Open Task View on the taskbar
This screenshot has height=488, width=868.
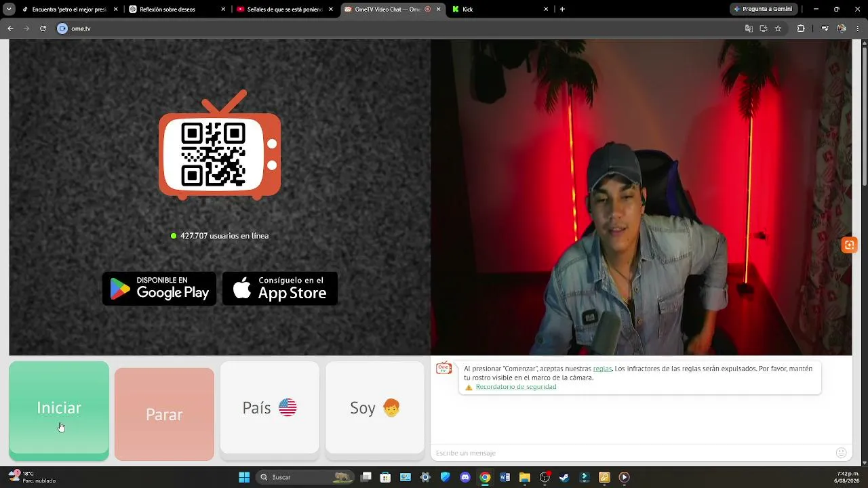coord(366,477)
